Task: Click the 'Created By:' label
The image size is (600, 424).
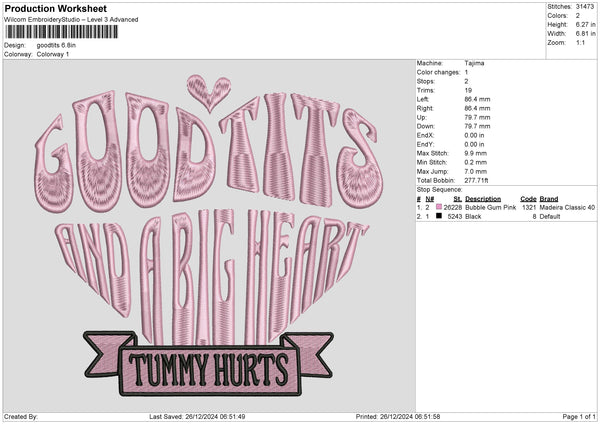Action: point(21,416)
